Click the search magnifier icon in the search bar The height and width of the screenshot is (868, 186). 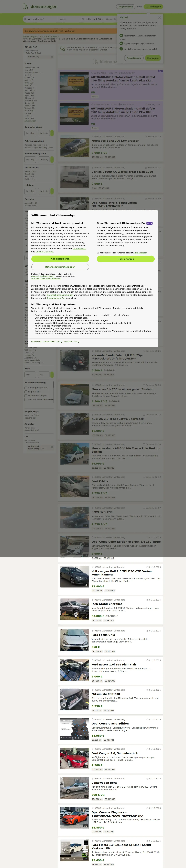click(25, 19)
